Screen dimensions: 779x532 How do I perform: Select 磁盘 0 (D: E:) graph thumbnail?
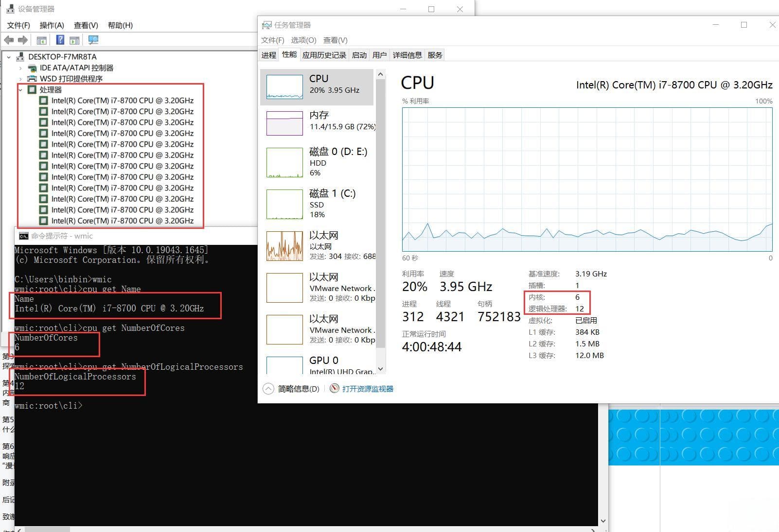(x=284, y=163)
